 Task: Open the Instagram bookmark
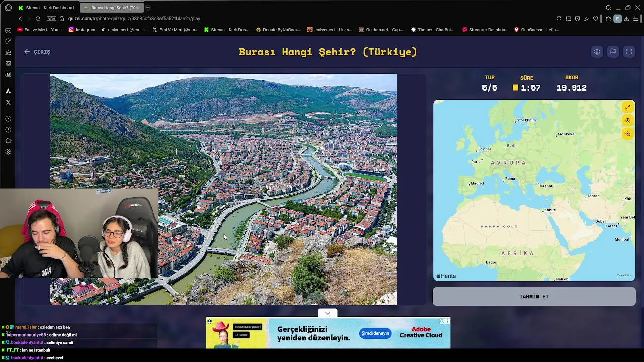point(82,30)
